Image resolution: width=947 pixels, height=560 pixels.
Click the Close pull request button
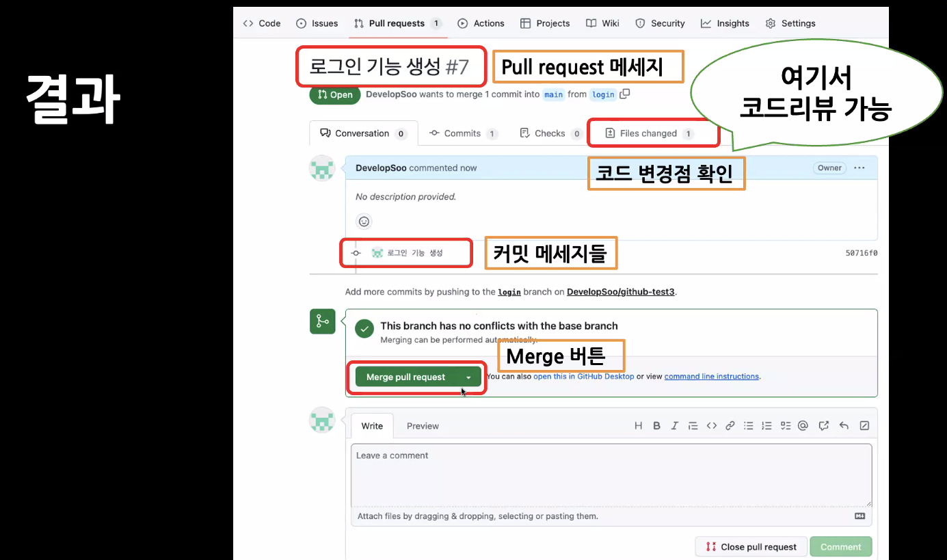pos(751,547)
